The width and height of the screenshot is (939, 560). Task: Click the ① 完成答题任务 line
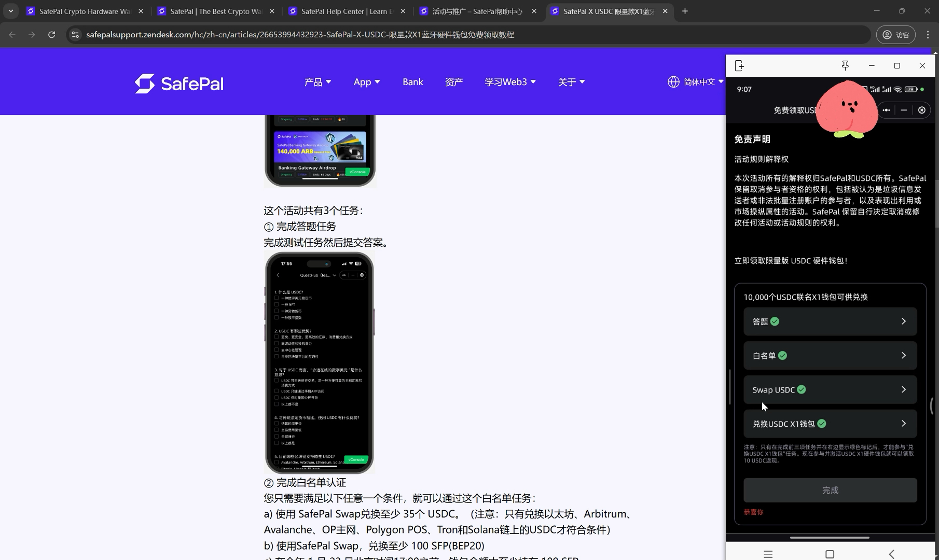coord(300,227)
